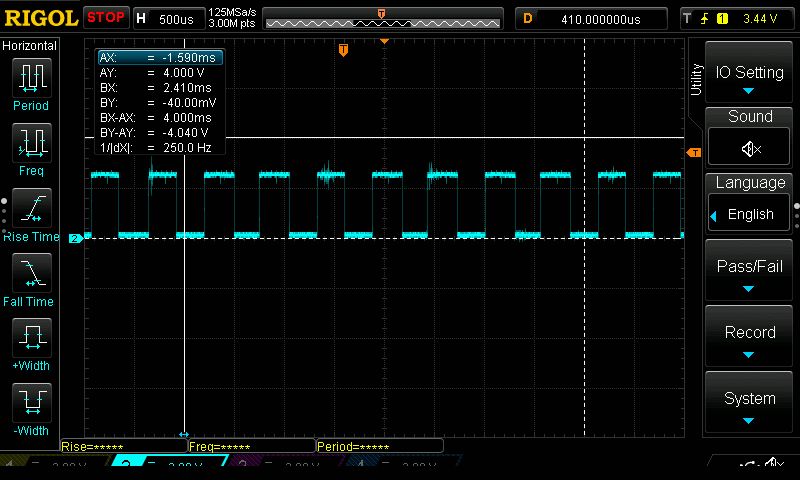Click the channel 2 ground reference marker
Image resolution: width=800 pixels, height=480 pixels.
76,238
